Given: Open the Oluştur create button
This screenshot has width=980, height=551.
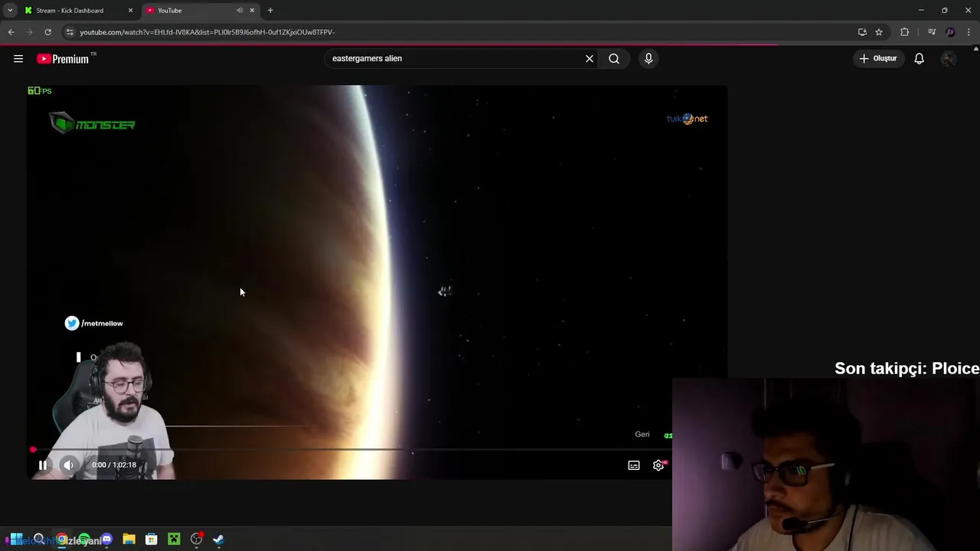Looking at the screenshot, I should (878, 58).
